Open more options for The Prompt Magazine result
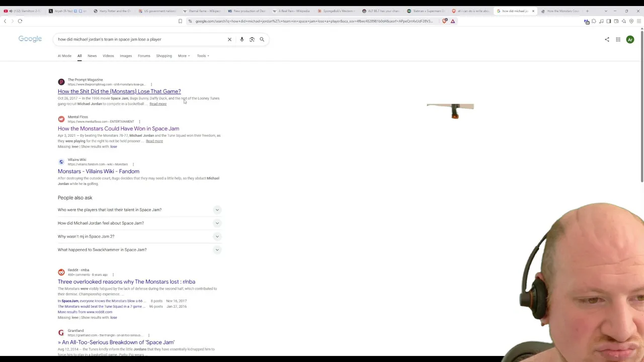The height and width of the screenshot is (362, 644). [151, 84]
